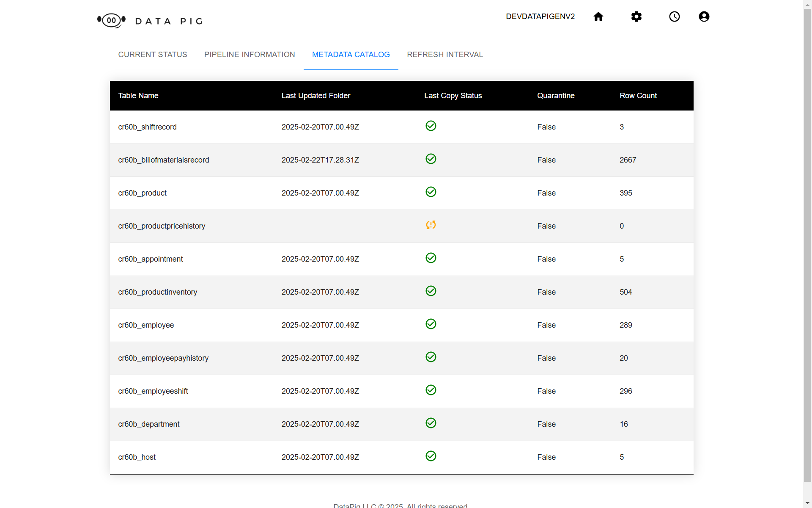
Task: Click row count 289
Action: pyautogui.click(x=626, y=325)
